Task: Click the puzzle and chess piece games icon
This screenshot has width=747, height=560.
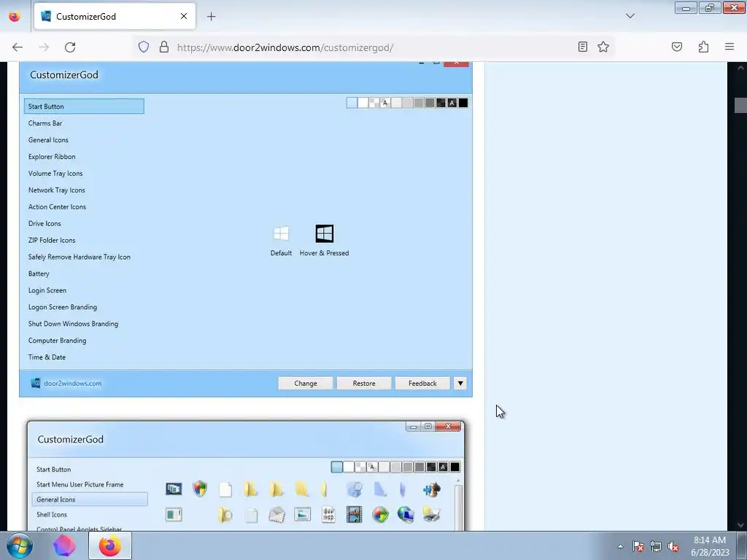Action: click(432, 489)
